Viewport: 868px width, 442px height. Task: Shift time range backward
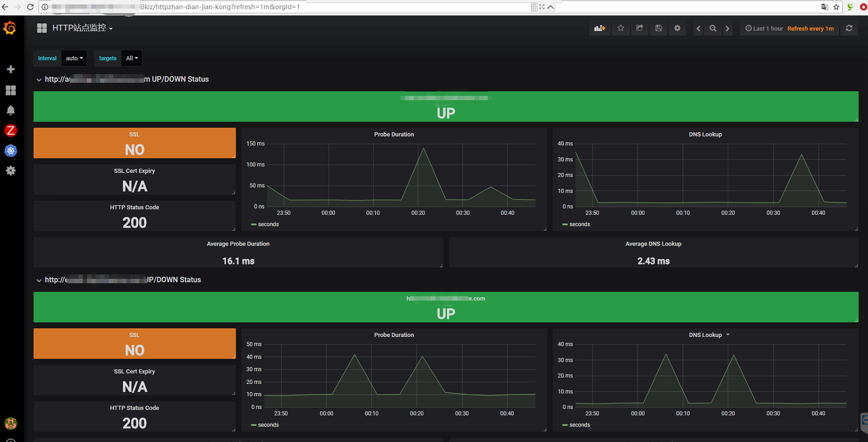point(698,29)
